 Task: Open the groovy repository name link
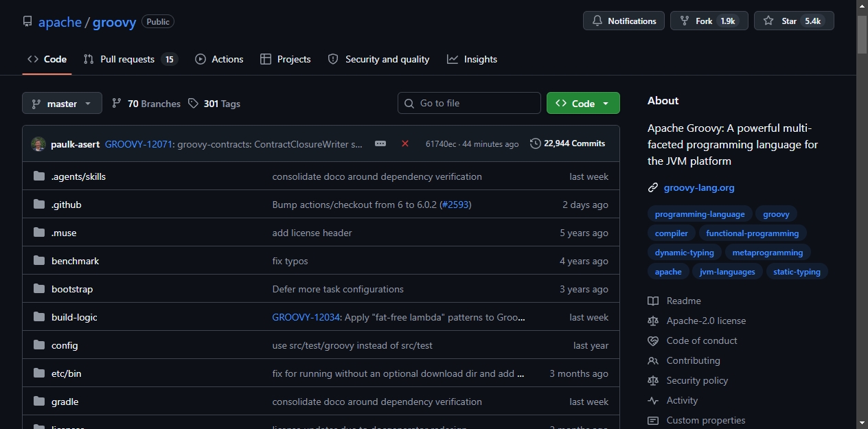point(115,22)
